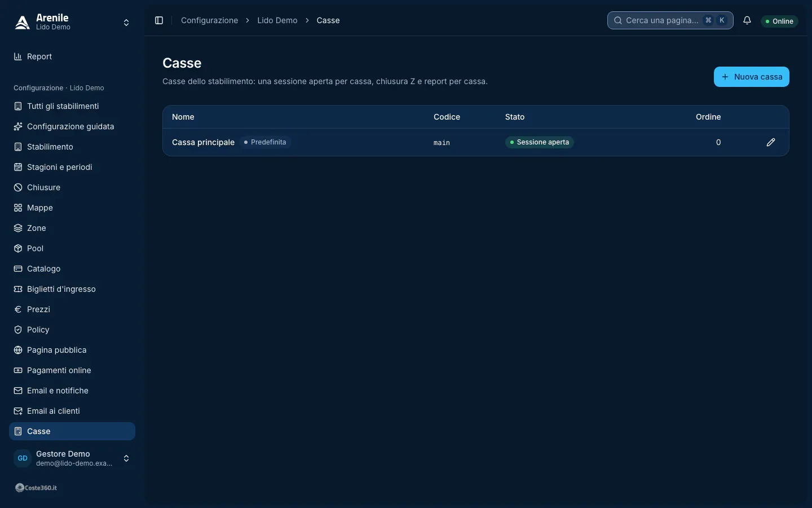Go to the Lido Demo breadcrumb

(x=277, y=20)
